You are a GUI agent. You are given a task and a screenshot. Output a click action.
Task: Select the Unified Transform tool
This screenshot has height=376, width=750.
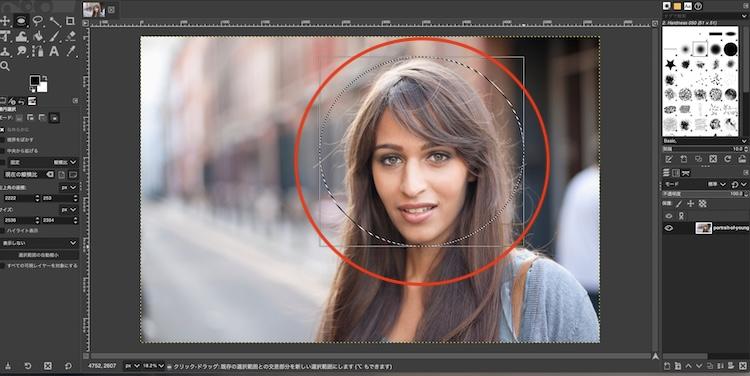5,36
